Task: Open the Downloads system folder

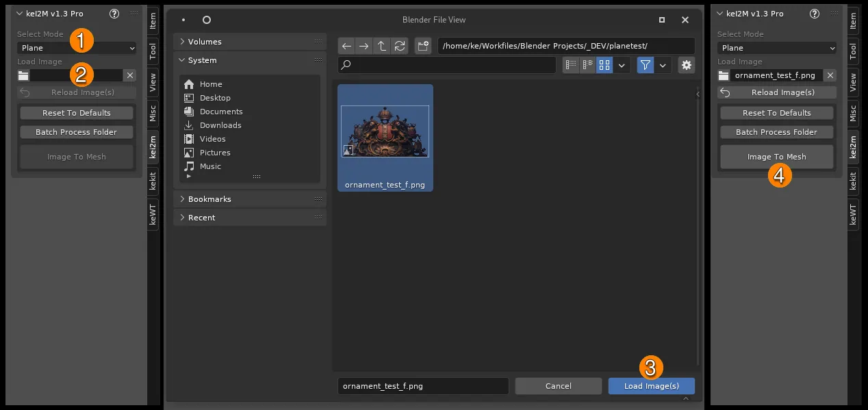Action: coord(220,125)
